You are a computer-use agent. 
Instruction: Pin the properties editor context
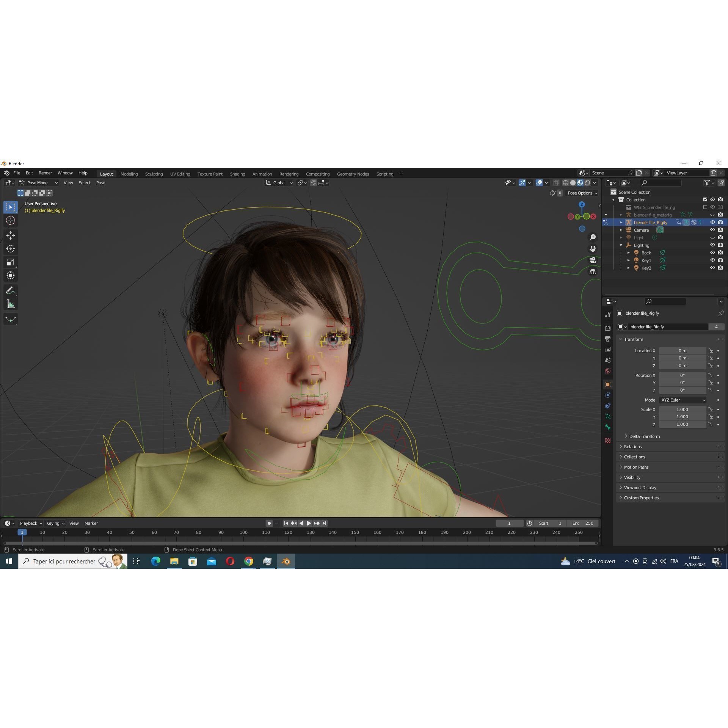tap(721, 313)
